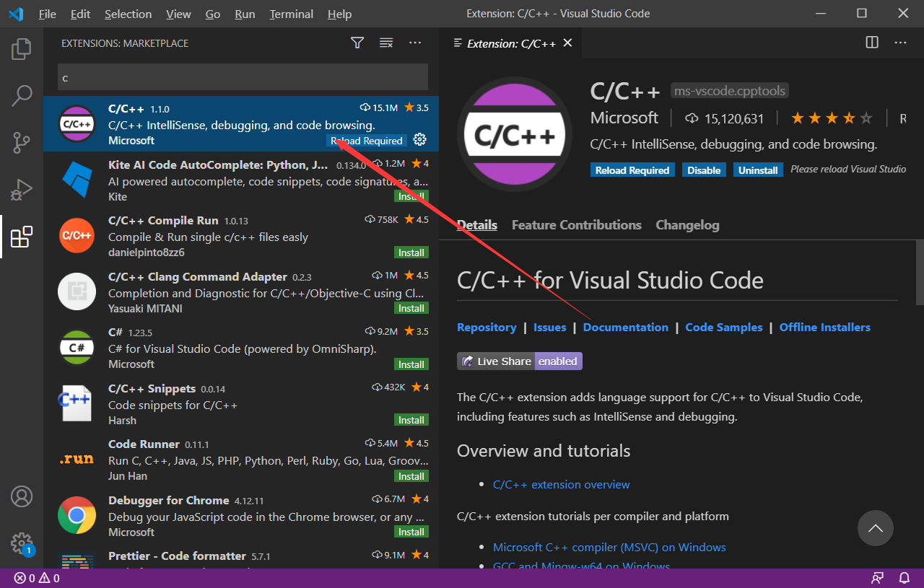This screenshot has height=588, width=924.
Task: Click the extension details vertical scrollbar
Action: (920, 273)
